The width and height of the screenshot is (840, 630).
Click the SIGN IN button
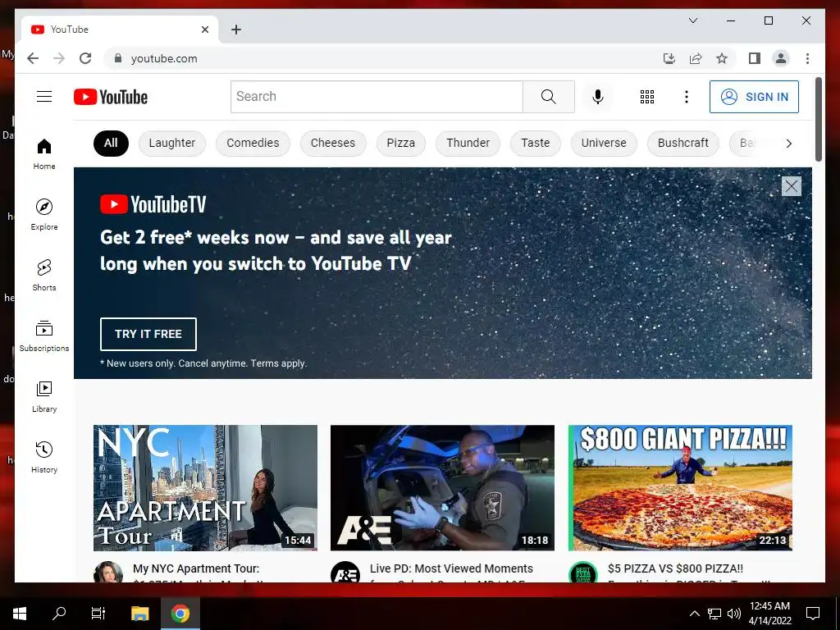[x=754, y=97]
